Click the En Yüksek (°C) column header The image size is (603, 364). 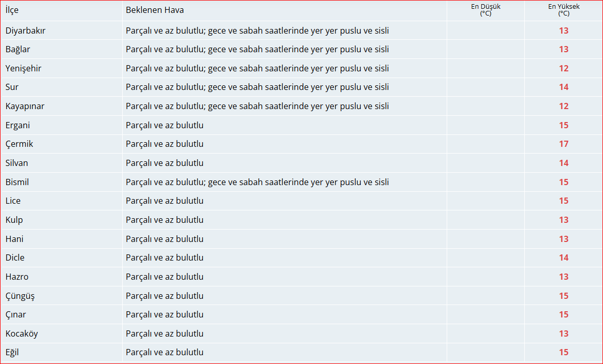[564, 10]
